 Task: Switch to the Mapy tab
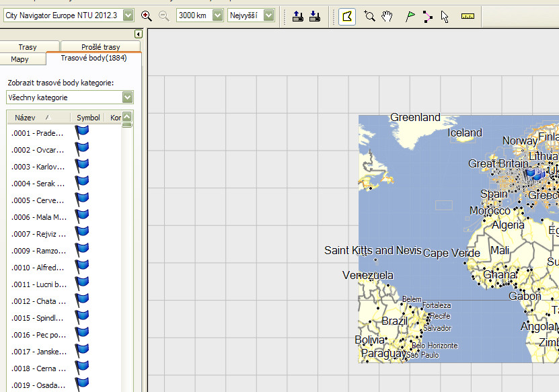click(20, 59)
